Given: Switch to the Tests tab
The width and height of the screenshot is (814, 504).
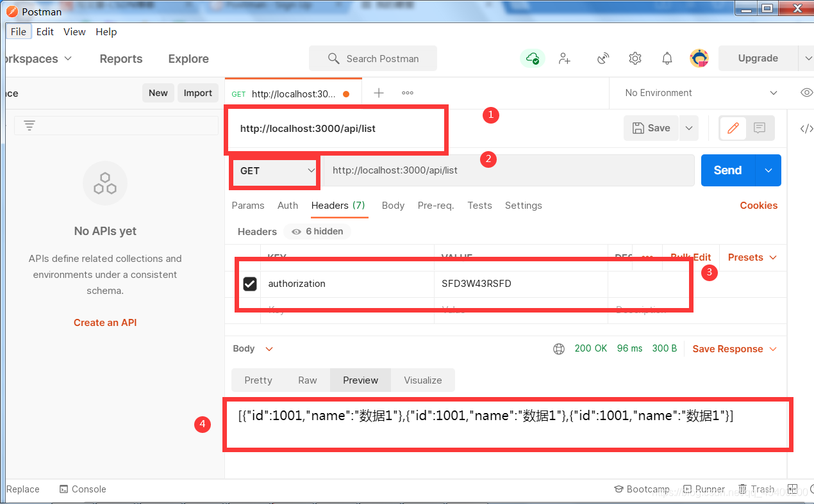Looking at the screenshot, I should click(479, 206).
